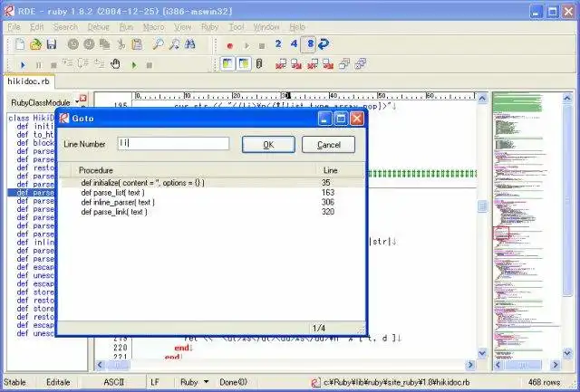The image size is (580, 392).
Task: Click the RDE icon in status bar path
Action: pyautogui.click(x=315, y=382)
